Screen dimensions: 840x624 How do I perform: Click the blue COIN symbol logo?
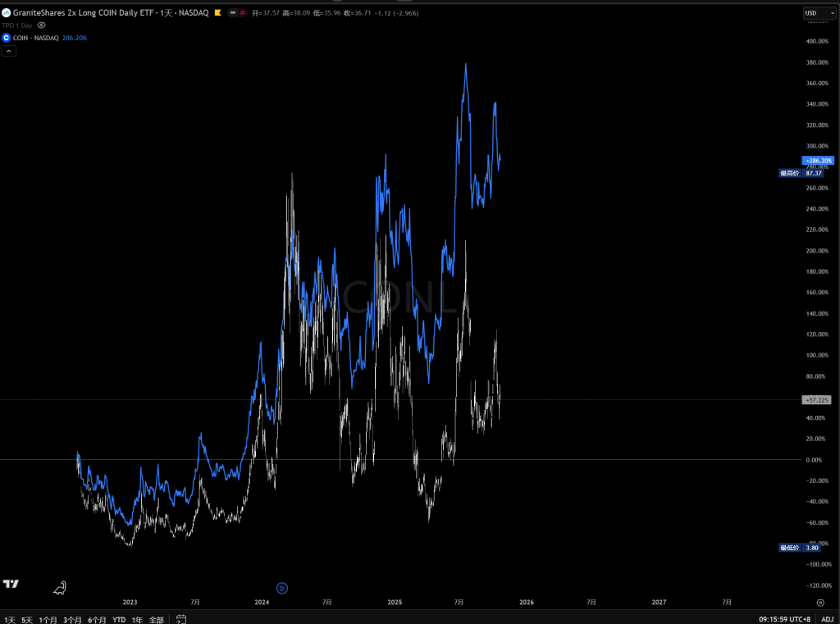coord(7,38)
